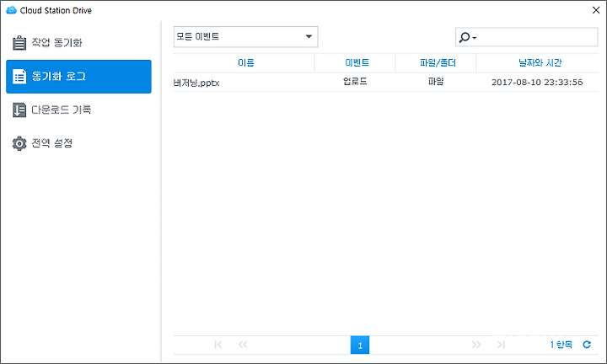The image size is (607, 364).
Task: Click the download history icon
Action: (19, 110)
